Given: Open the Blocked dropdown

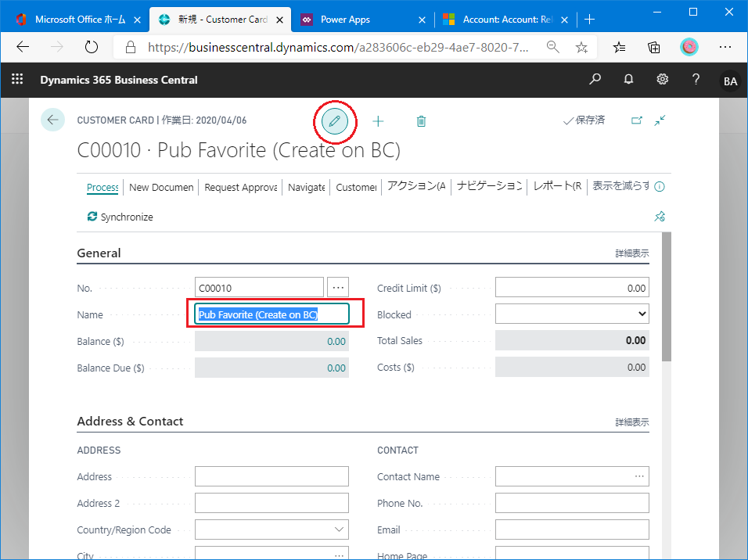Looking at the screenshot, I should [572, 314].
